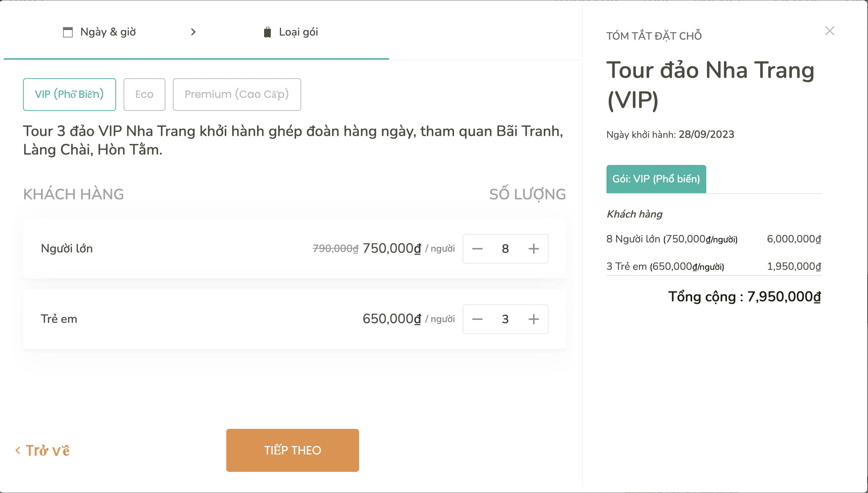The image size is (868, 493).
Task: Click the luggage icon beside Loại gói
Action: [x=267, y=32]
